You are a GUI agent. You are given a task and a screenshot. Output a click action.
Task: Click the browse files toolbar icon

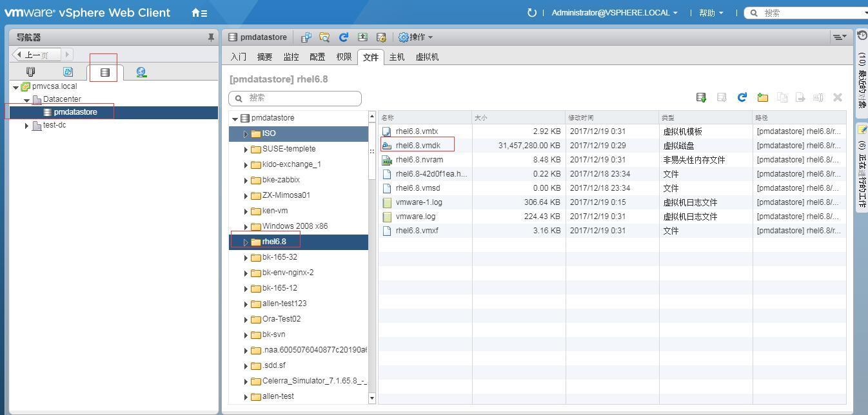pyautogui.click(x=324, y=37)
